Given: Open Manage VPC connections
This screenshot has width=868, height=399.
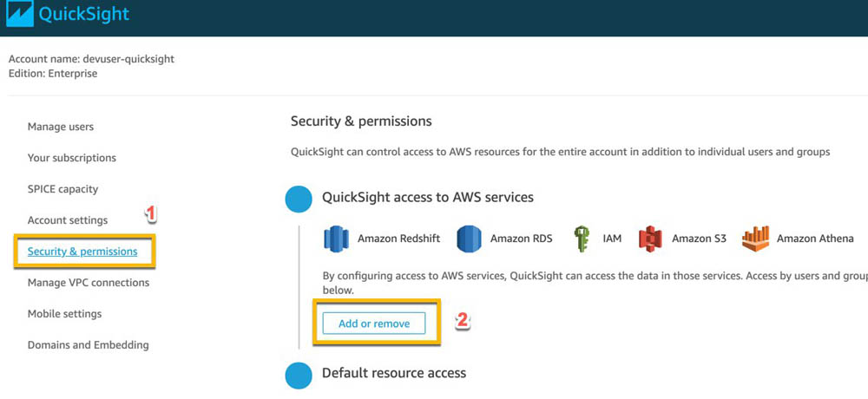Looking at the screenshot, I should pos(89,283).
